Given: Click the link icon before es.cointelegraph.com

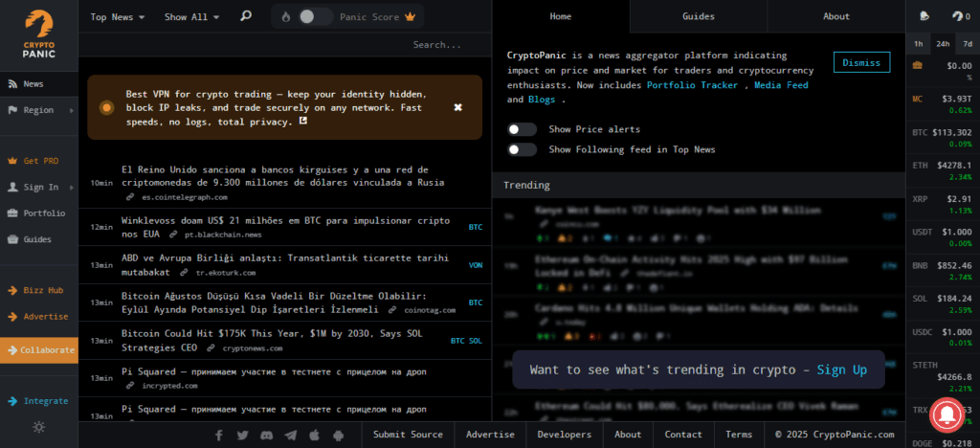Looking at the screenshot, I should point(130,197).
